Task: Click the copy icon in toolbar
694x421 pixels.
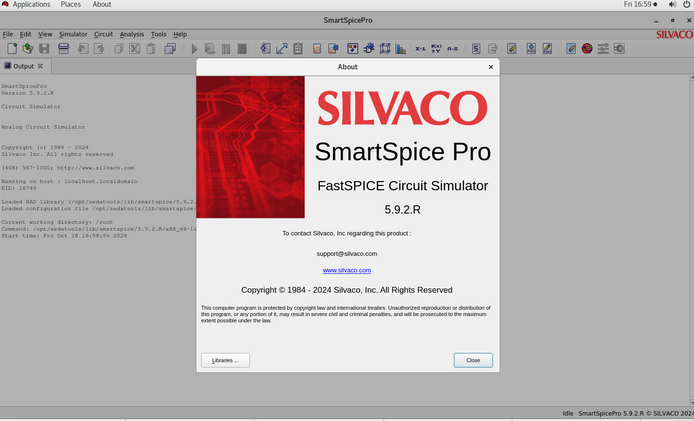Action: (x=118, y=49)
